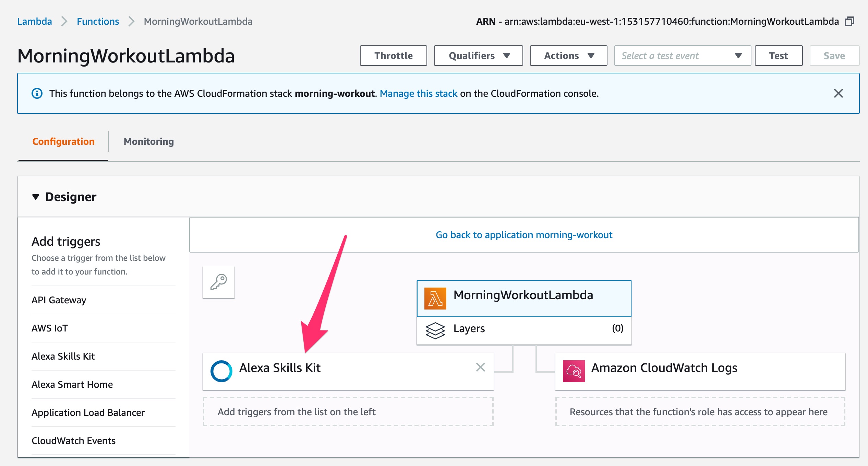The height and width of the screenshot is (466, 868).
Task: Open the Qualifiers dropdown
Action: (478, 56)
